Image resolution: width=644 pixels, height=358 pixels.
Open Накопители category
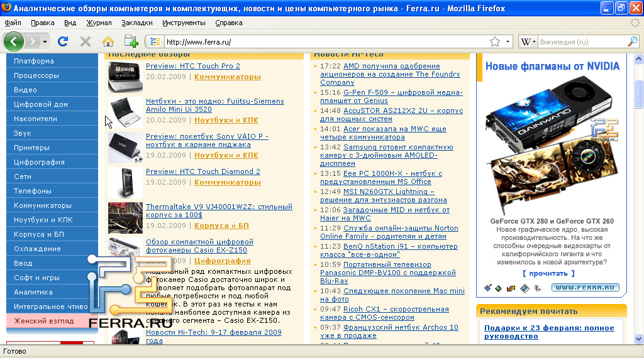pos(52,119)
